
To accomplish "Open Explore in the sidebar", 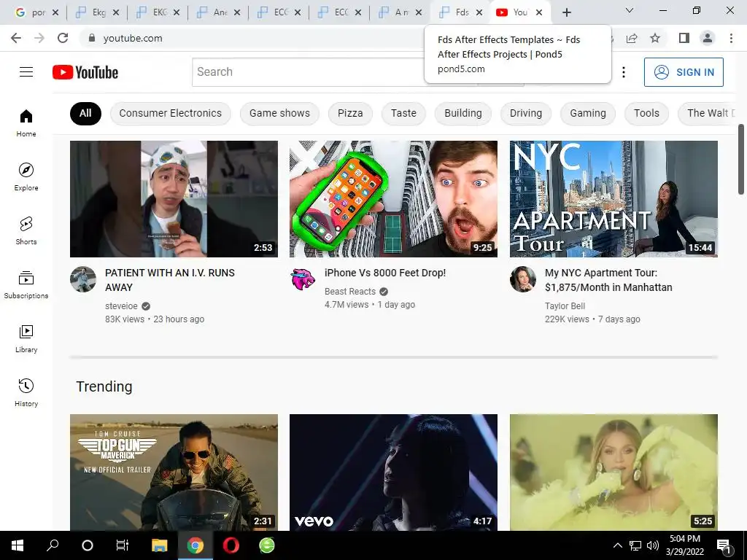I will [x=26, y=176].
